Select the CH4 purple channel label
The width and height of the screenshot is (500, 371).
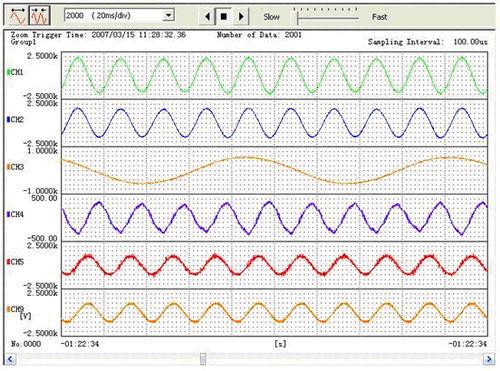[x=15, y=214]
